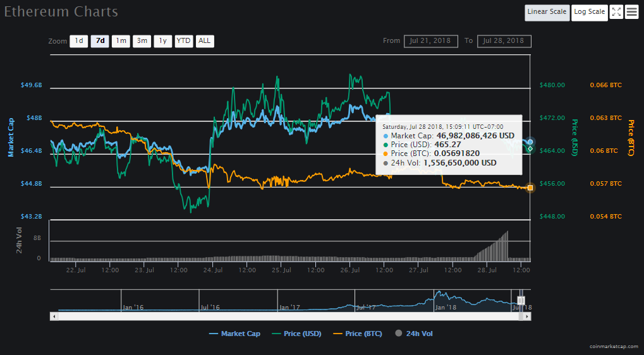Set zoom range to YTD
The width and height of the screenshot is (644, 355).
[183, 41]
